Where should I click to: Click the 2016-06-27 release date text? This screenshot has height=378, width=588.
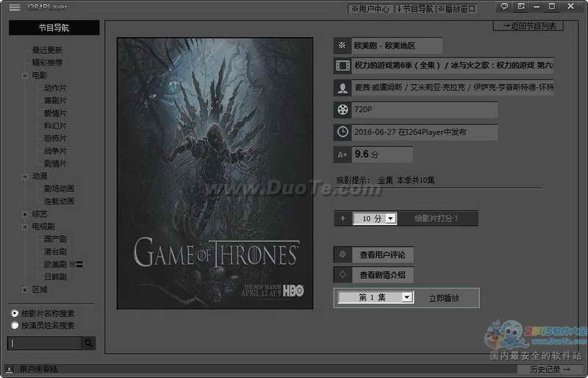pos(410,132)
